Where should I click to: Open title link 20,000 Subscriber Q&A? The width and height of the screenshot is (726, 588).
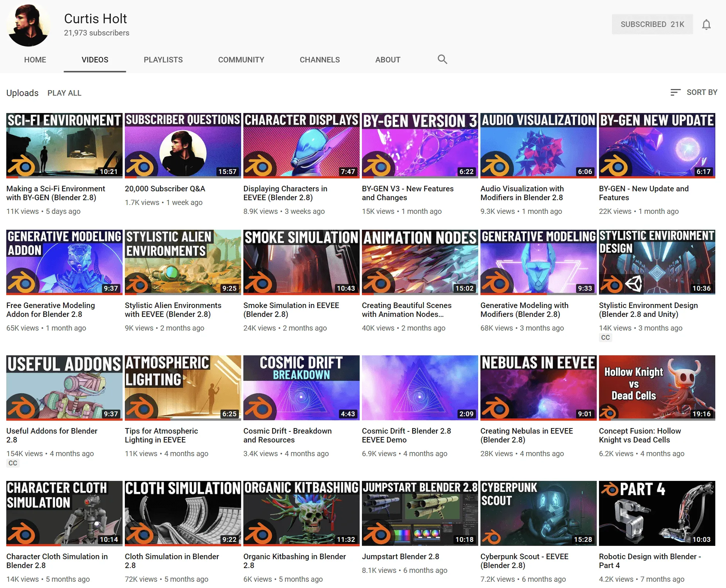pos(165,189)
